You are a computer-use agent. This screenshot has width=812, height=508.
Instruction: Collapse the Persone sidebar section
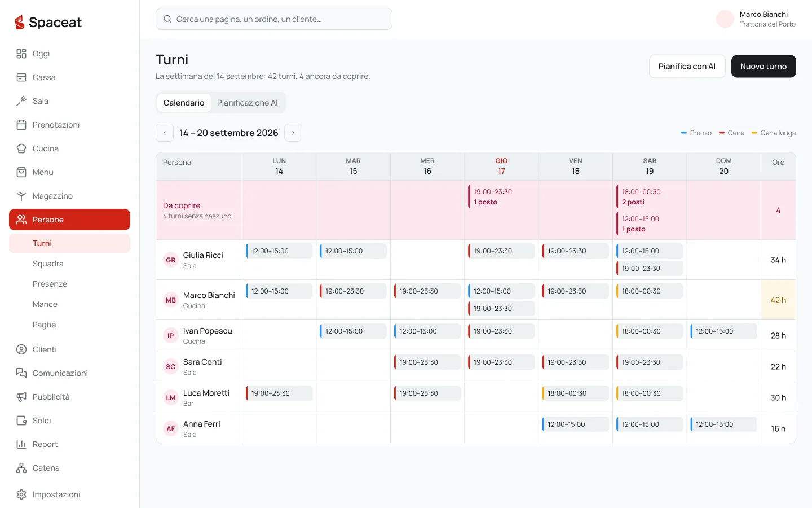[x=69, y=220]
